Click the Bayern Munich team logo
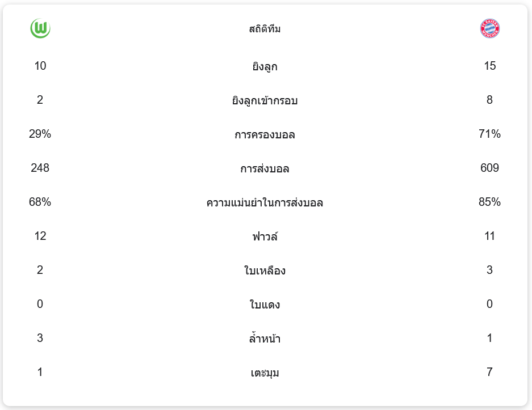This screenshot has height=410, width=532. pos(489,29)
